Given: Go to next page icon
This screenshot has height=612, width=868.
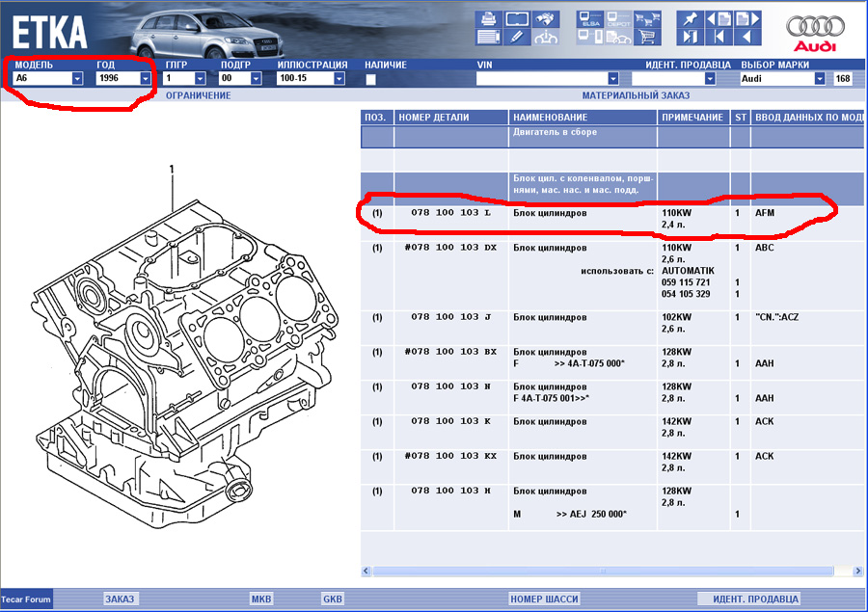Looking at the screenshot, I should (x=746, y=18).
